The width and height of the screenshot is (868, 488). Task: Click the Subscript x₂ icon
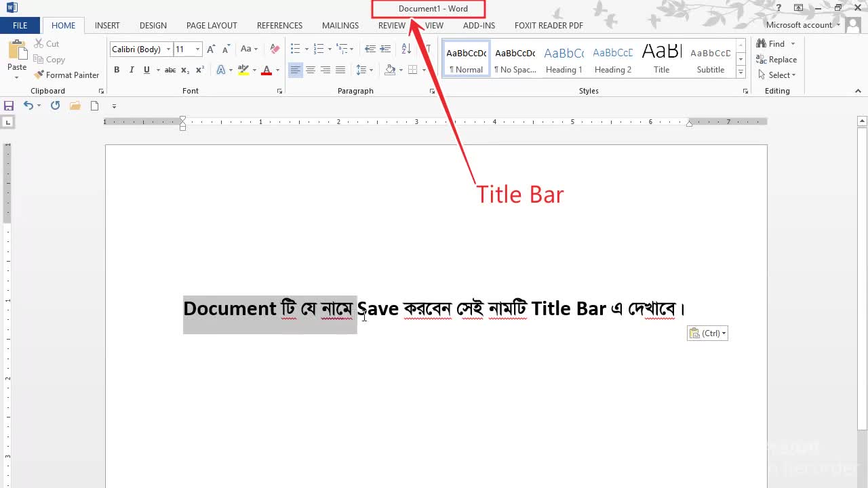(185, 70)
